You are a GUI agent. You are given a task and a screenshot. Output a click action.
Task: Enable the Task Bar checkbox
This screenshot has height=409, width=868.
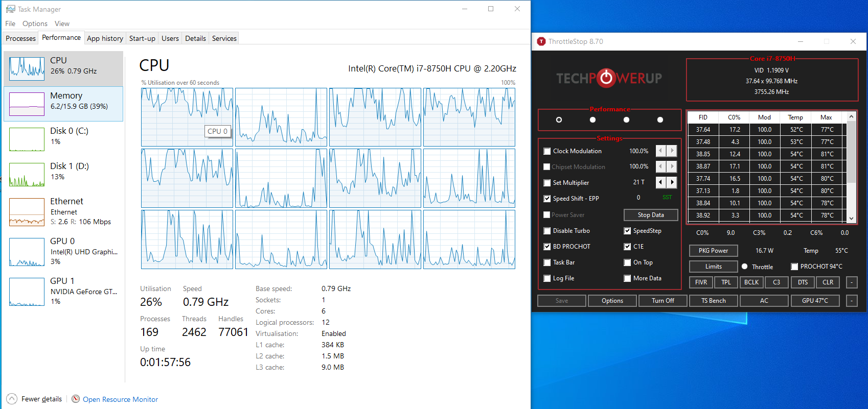tap(547, 262)
